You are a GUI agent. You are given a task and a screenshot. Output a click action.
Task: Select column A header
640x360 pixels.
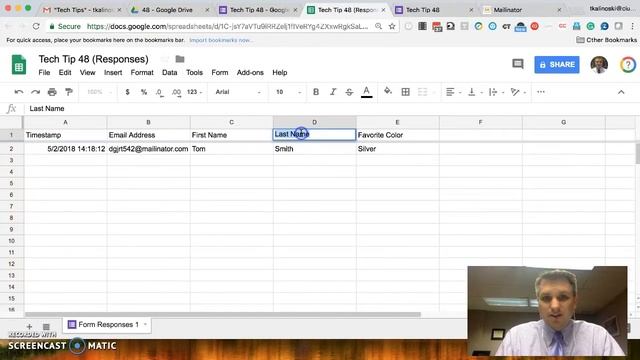pyautogui.click(x=65, y=122)
